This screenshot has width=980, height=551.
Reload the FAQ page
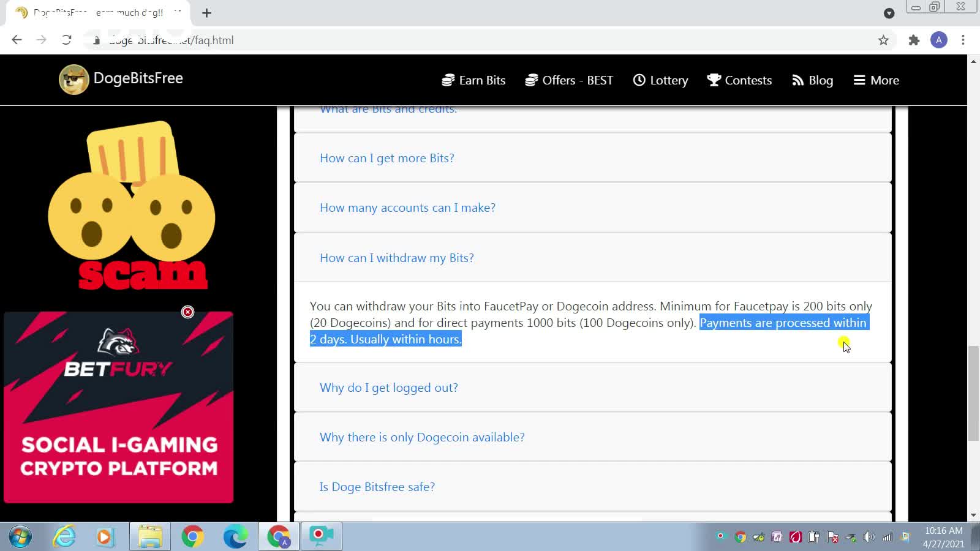[67, 40]
